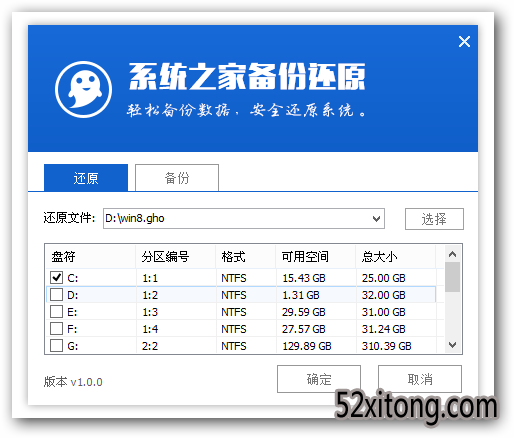Uncheck the C: drive checkbox

tap(56, 277)
